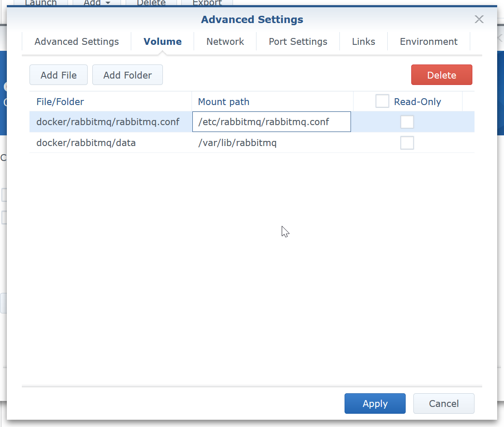Open the Network tab

(225, 42)
